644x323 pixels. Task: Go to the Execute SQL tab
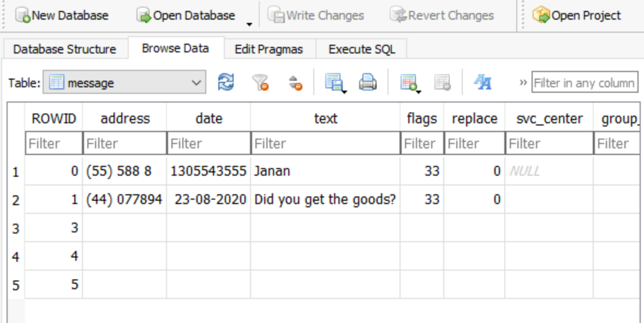361,49
